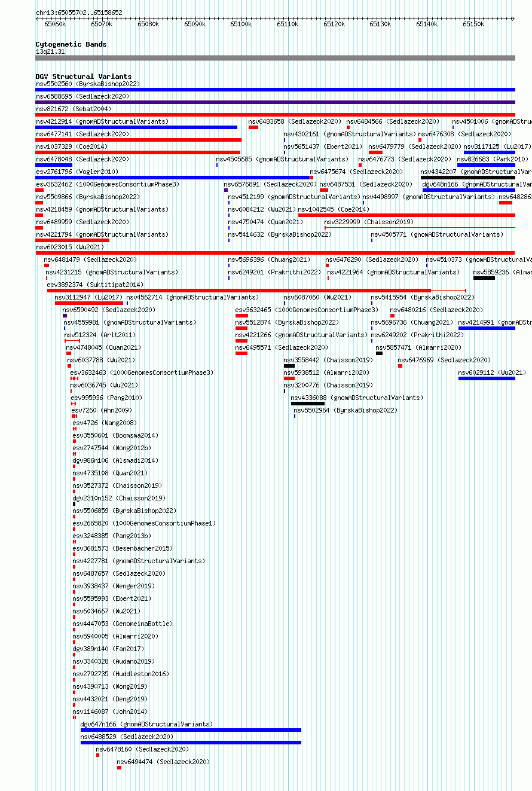The image size is (532, 791).
Task: Click the nsv1146087 (John2014) label
Action: coord(111,711)
